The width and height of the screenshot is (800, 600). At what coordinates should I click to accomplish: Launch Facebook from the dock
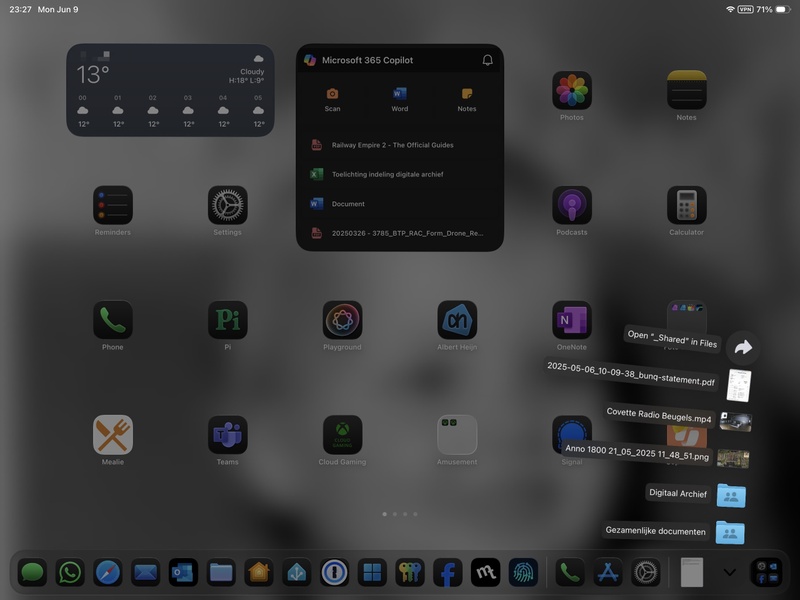tap(447, 572)
